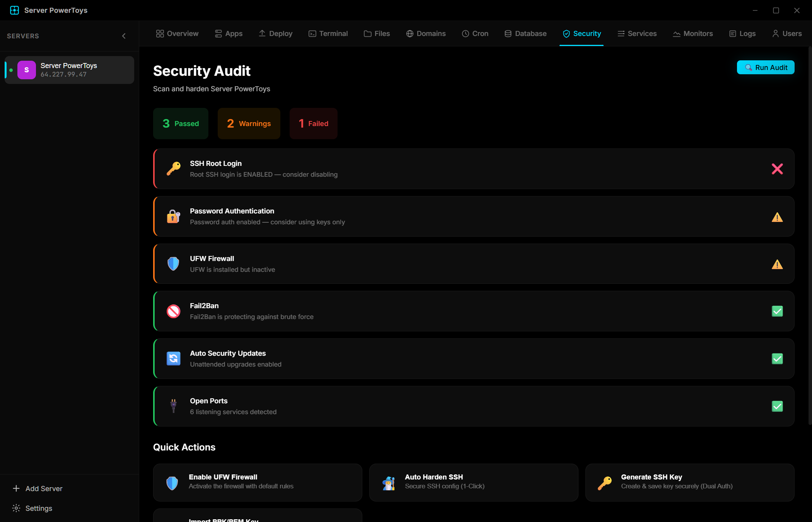This screenshot has height=522, width=812.
Task: Click the wizard icon on Auto Harden SSH
Action: (388, 482)
